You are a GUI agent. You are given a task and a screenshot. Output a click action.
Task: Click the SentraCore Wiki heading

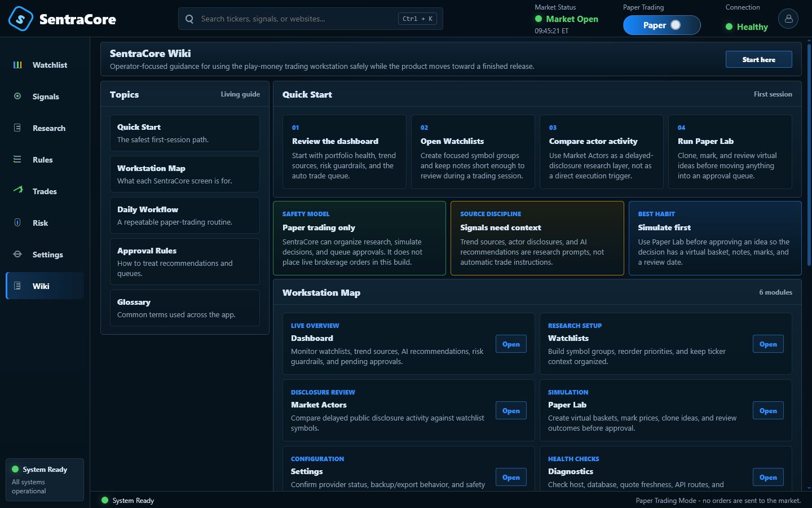point(150,53)
